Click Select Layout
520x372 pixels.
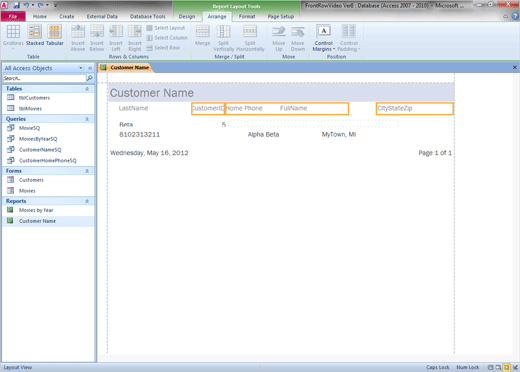[166, 28]
